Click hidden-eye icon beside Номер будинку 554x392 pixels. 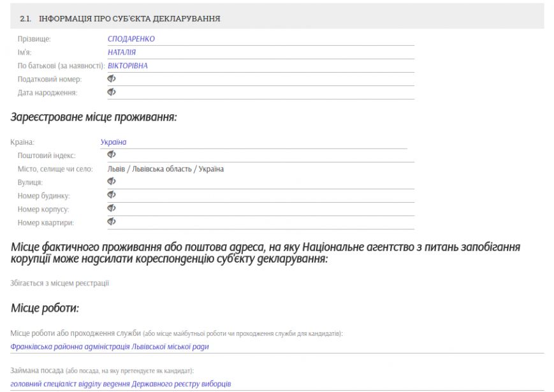pos(112,194)
